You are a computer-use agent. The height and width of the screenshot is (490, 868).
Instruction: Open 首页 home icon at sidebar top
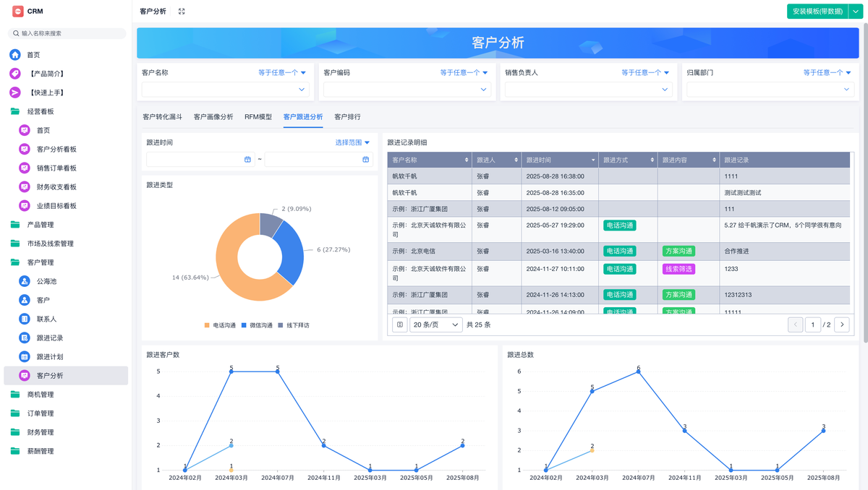(15, 55)
